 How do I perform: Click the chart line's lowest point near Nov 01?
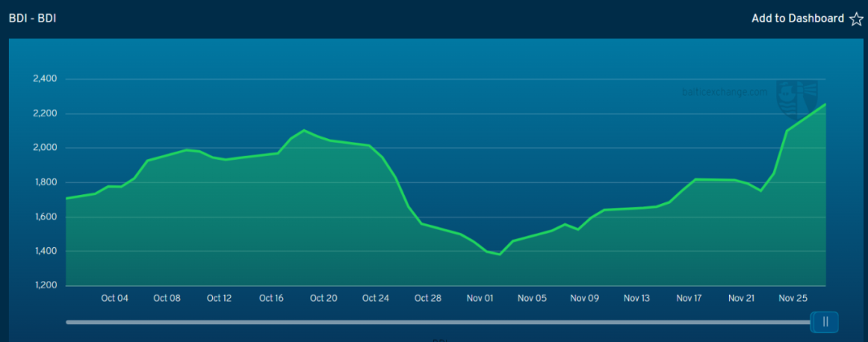point(500,254)
